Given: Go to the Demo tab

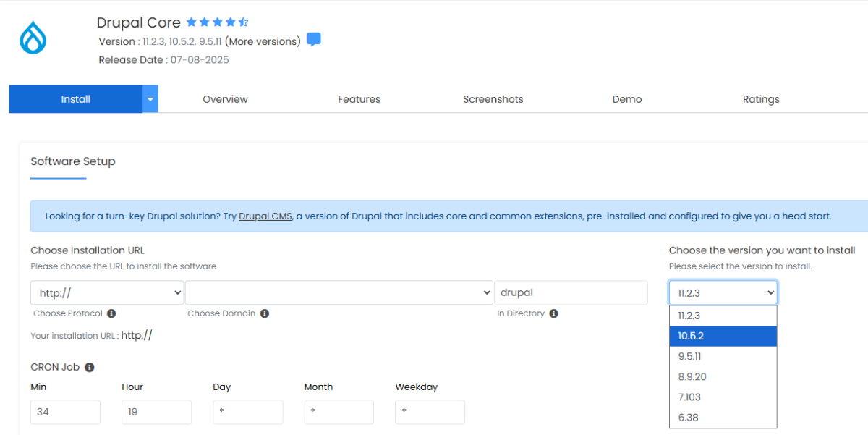Looking at the screenshot, I should coord(627,99).
